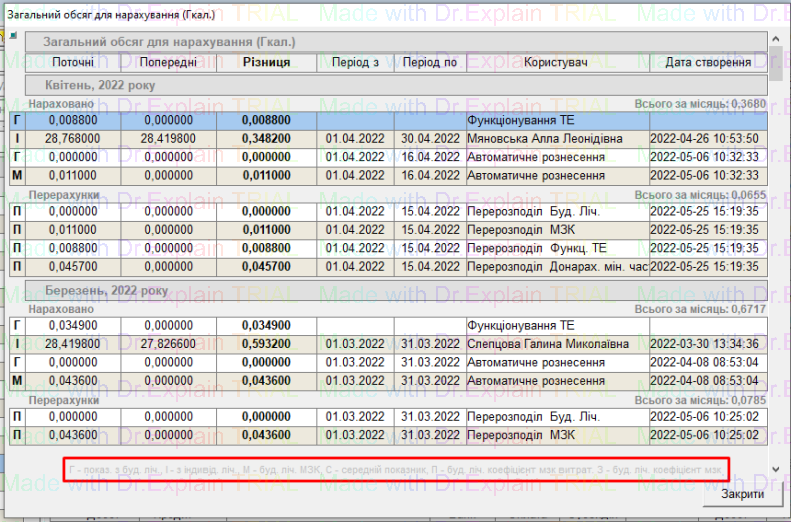
Task: Click the small grid icon at top-left corner
Action: [13, 36]
